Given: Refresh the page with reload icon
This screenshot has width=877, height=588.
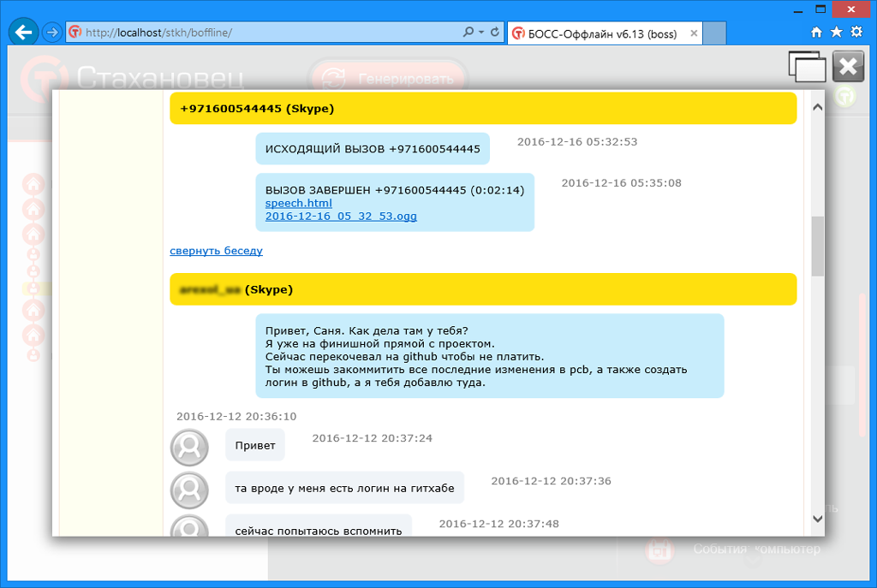Looking at the screenshot, I should point(495,33).
